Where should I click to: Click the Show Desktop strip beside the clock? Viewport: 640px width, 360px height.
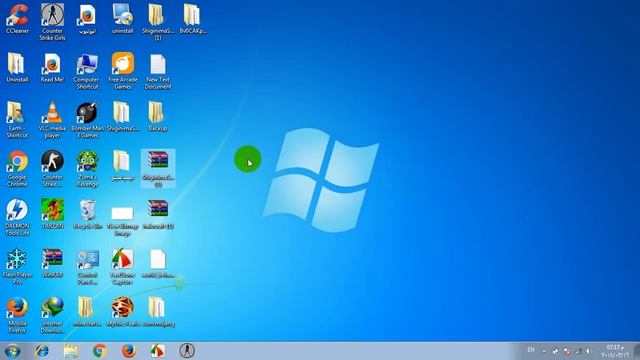636,351
